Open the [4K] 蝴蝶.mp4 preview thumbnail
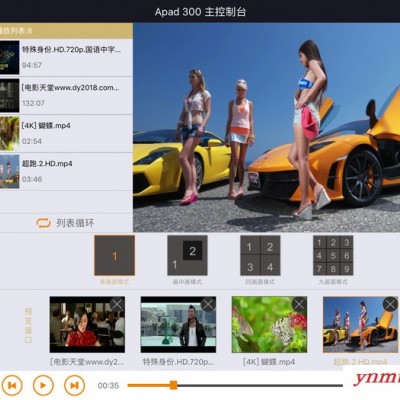This screenshot has width=400, height=400. 269,325
